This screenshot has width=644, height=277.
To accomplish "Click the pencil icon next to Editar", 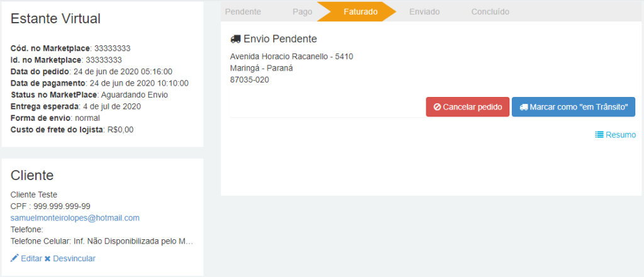I will (14, 258).
